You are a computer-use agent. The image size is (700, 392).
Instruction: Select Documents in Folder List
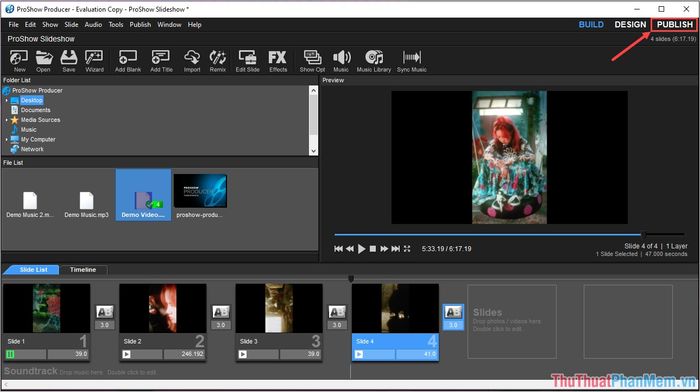pyautogui.click(x=35, y=110)
